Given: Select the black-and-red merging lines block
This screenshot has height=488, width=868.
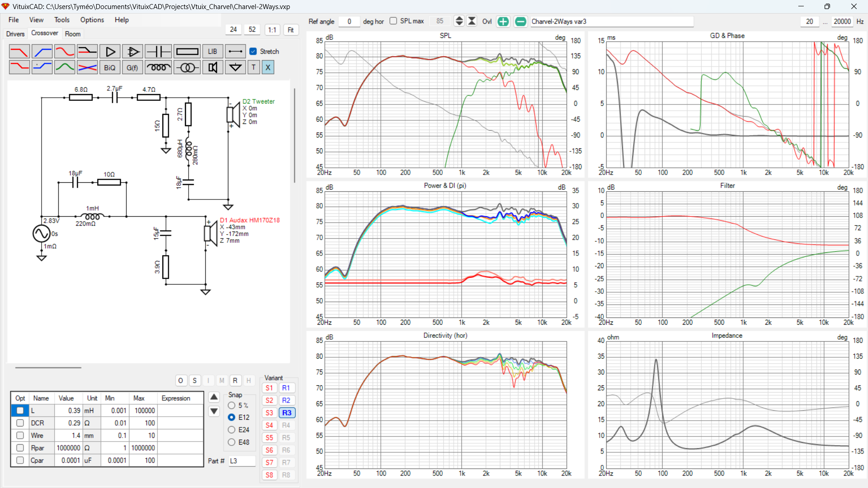Looking at the screenshot, I should 87,52.
